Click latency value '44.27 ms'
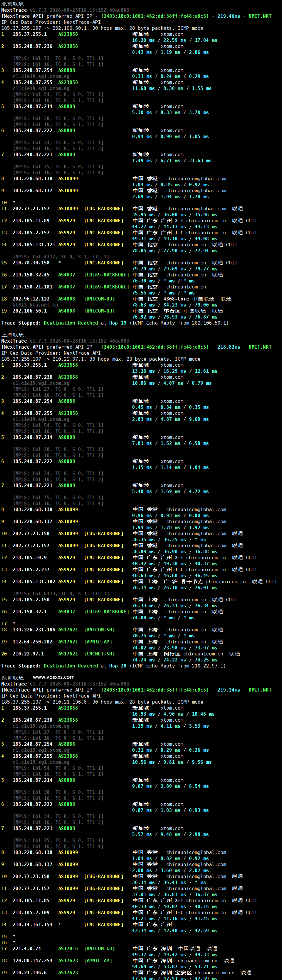This screenshot has height=980, width=282. click(x=143, y=227)
